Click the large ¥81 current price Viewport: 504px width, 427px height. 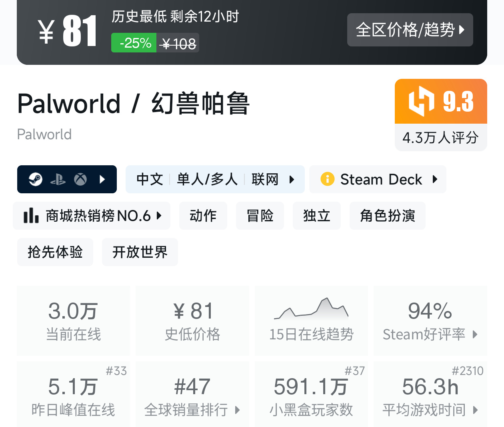click(67, 31)
